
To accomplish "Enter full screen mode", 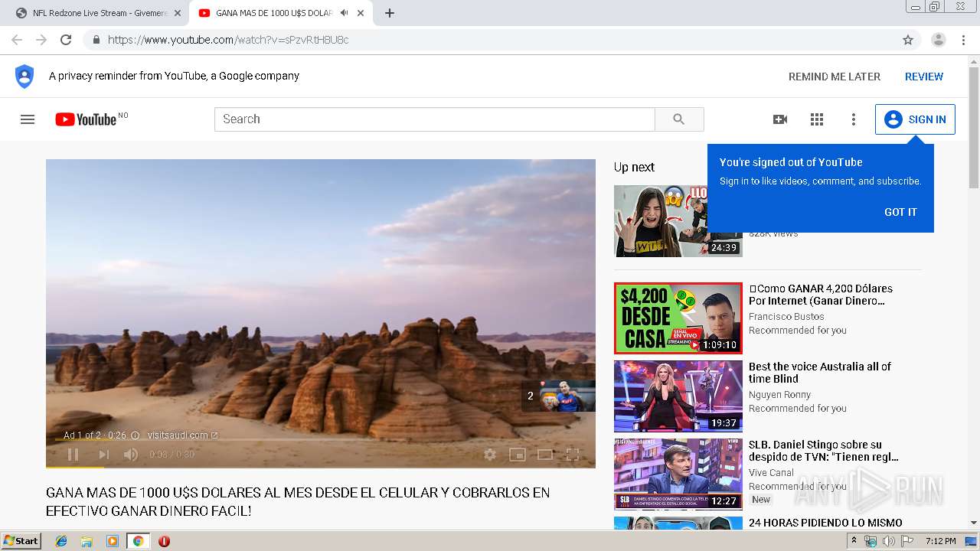I will [x=572, y=455].
